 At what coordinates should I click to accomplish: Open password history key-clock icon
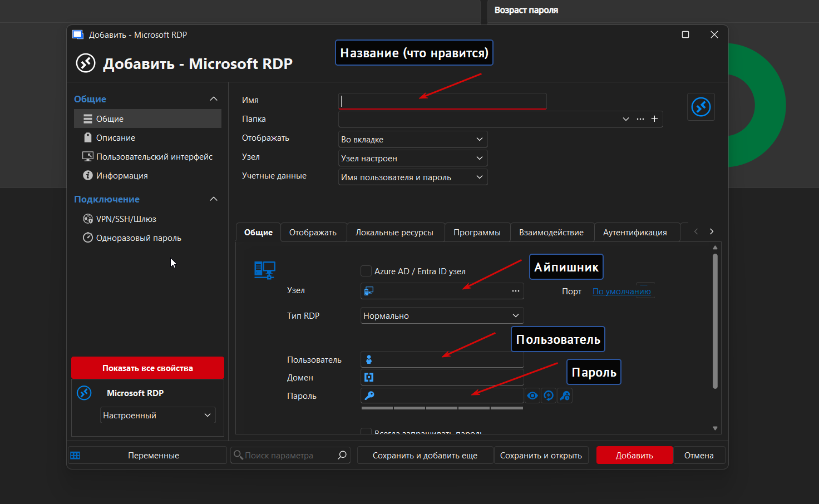click(565, 396)
